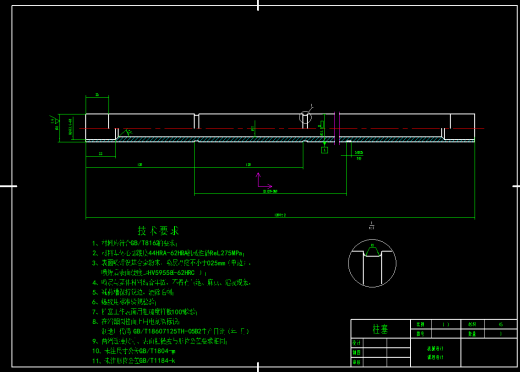Click the 技术要求 heading text

click(158, 231)
